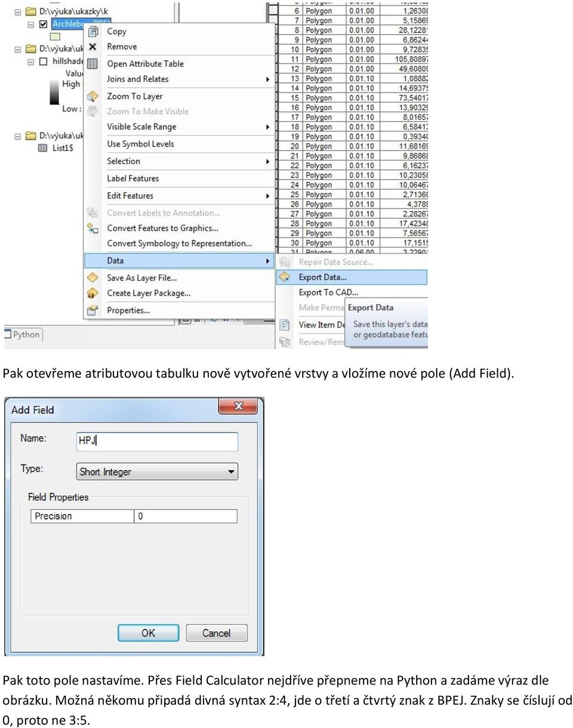Enable the hillshade layer visibility checkbox

43,62
